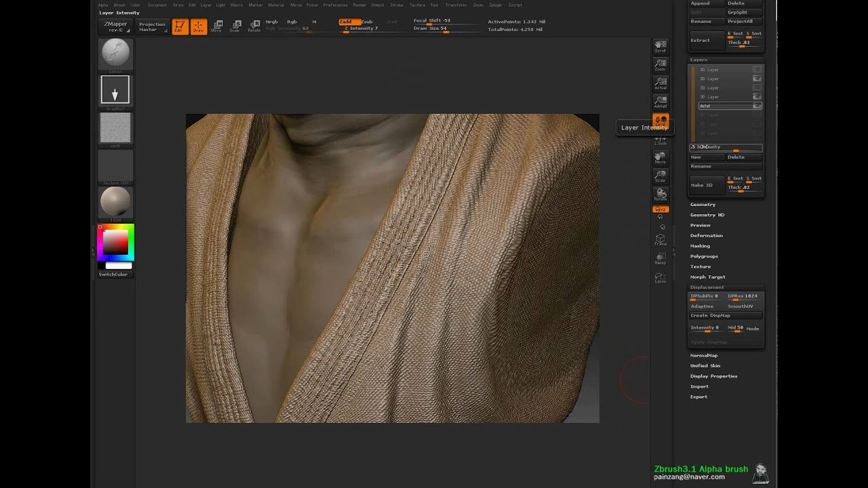868x488 pixels.
Task: Expand the Texture subpalette
Action: [x=701, y=266]
